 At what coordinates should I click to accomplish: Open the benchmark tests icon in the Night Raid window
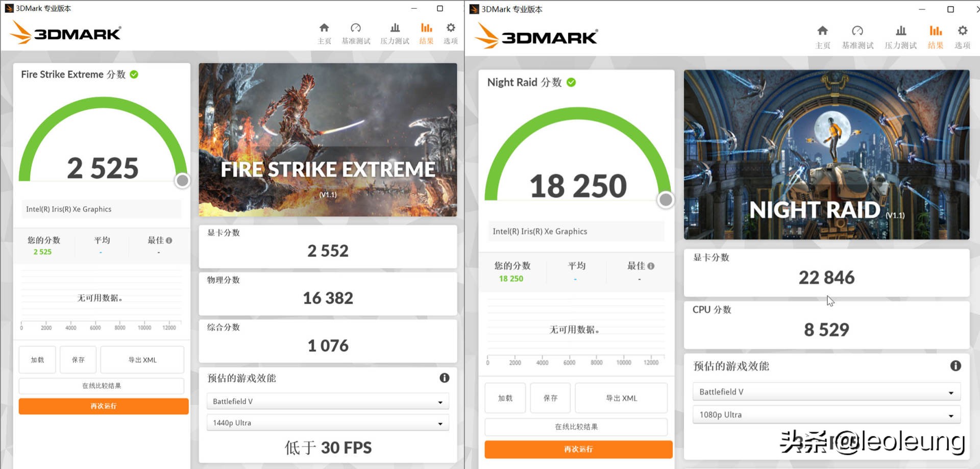pos(857,31)
